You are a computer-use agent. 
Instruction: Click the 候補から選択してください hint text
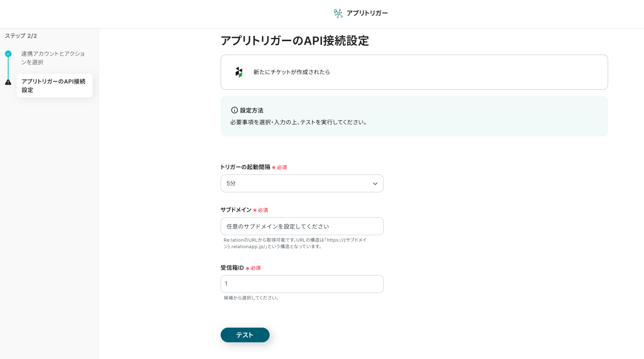251,298
